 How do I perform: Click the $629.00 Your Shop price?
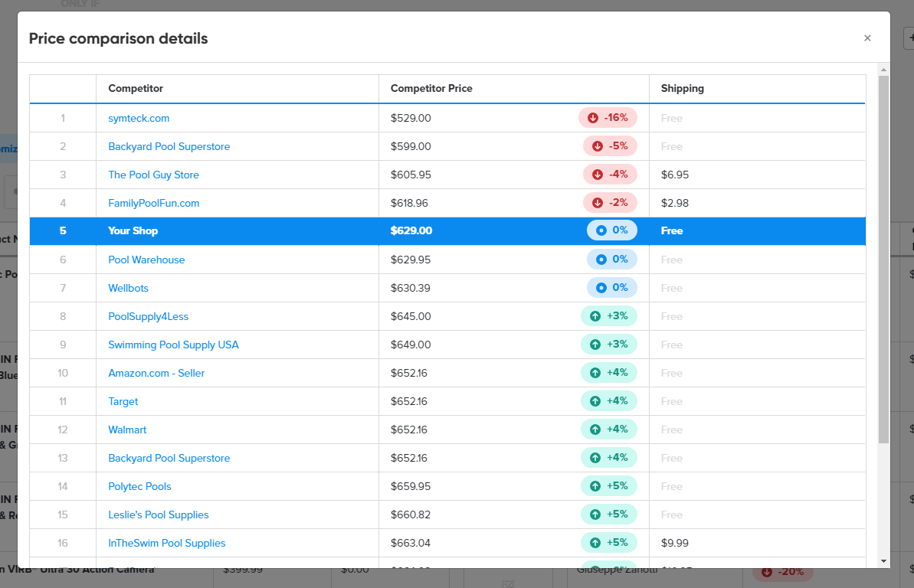click(411, 230)
